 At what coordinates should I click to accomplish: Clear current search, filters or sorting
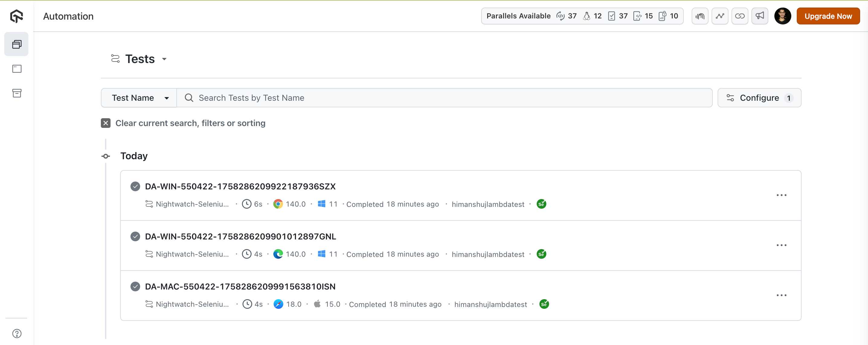(105, 123)
